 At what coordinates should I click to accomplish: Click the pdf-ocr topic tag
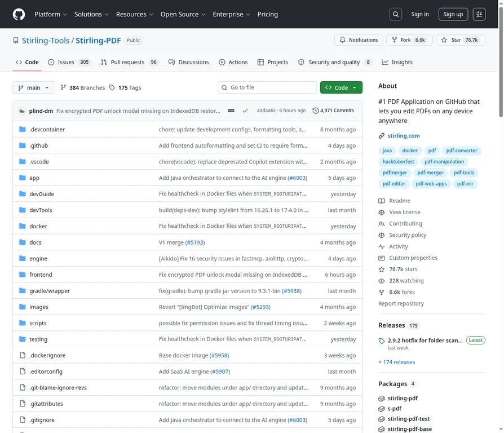465,184
